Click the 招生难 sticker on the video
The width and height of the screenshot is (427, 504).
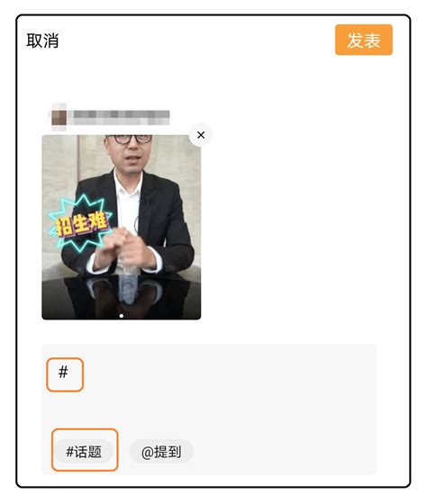pyautogui.click(x=80, y=223)
